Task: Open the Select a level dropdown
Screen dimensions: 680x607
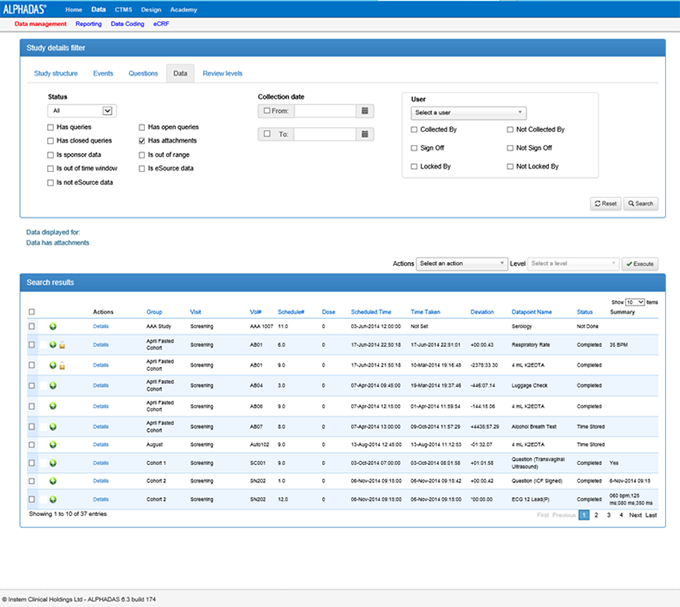Action: 573,264
